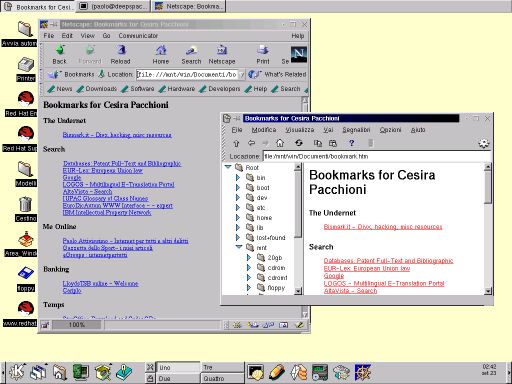
Task: Click Netscape page load progress bar
Action: point(77,325)
